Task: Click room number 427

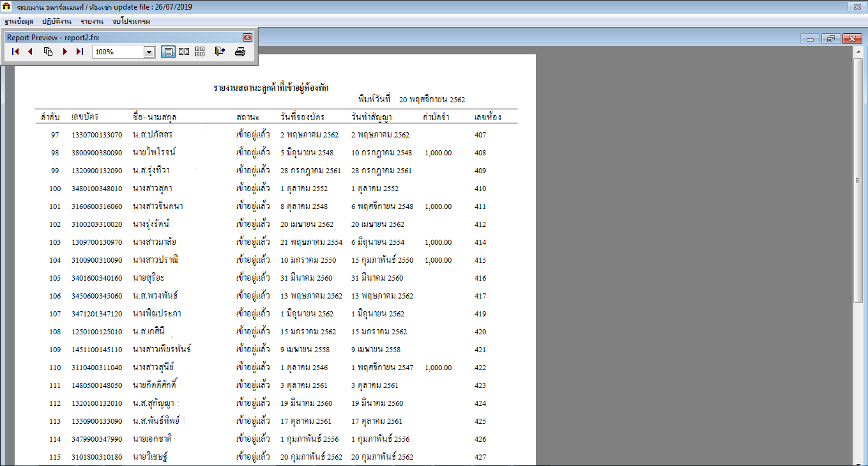Action: coord(480,457)
